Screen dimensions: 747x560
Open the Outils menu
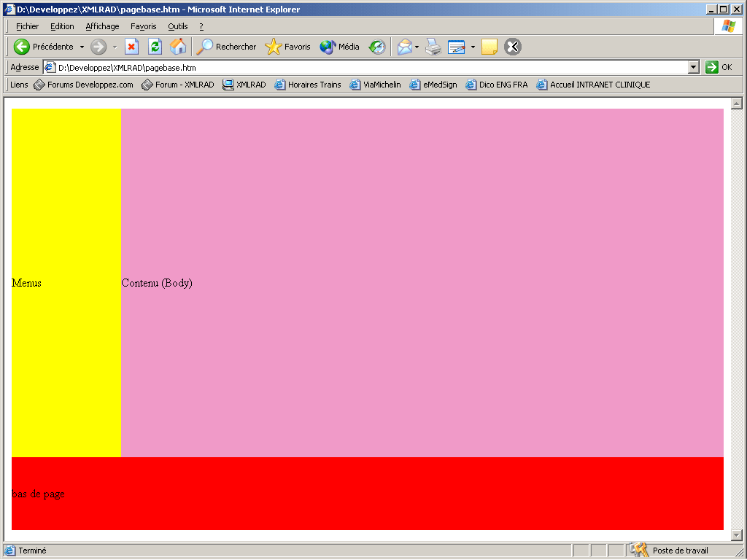(x=177, y=26)
